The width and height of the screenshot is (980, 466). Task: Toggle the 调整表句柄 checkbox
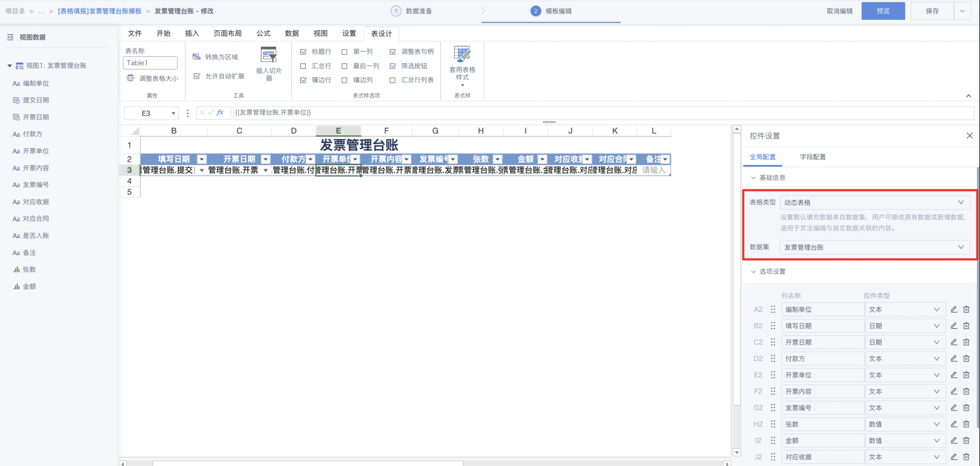click(x=393, y=52)
